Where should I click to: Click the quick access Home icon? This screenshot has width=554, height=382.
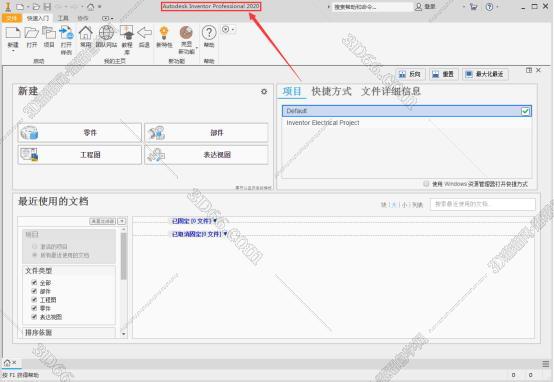pyautogui.click(x=91, y=7)
